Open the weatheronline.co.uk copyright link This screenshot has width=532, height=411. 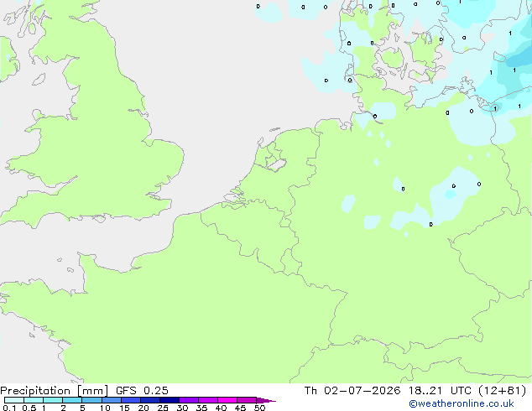tap(462, 403)
